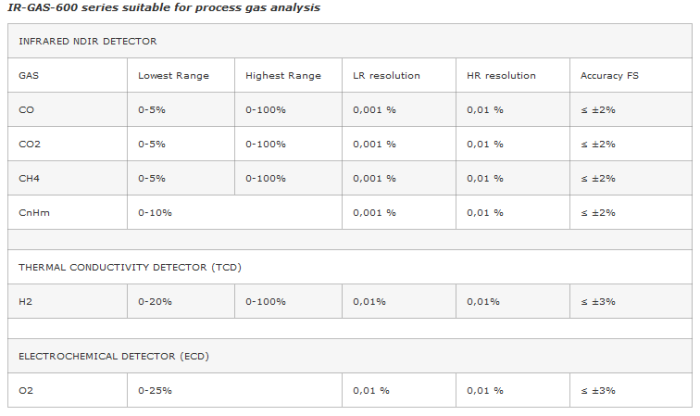700x416 pixels.
Task: Select the Accuracy FS column header
Action: [x=611, y=76]
